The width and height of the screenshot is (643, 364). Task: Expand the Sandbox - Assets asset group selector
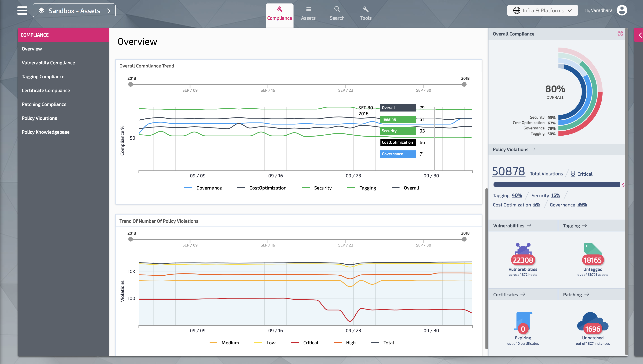tap(74, 11)
